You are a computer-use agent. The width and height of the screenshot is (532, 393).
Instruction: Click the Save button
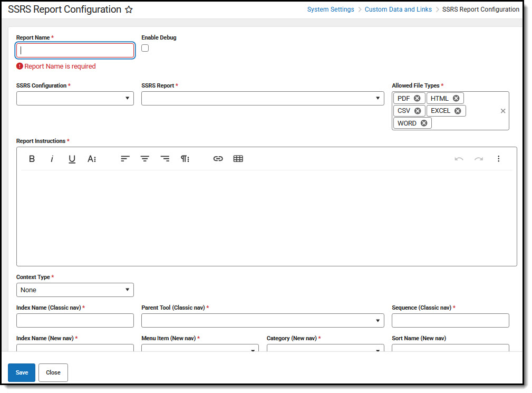pyautogui.click(x=22, y=372)
